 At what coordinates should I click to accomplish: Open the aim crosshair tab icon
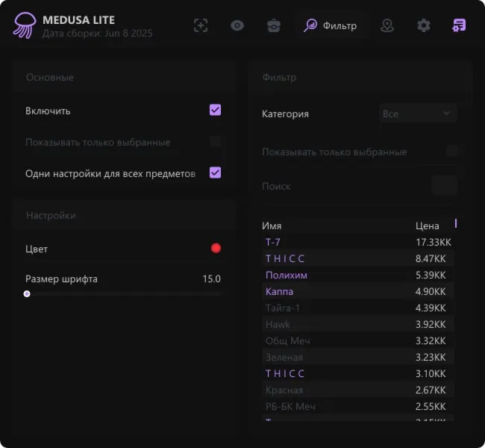tap(201, 25)
